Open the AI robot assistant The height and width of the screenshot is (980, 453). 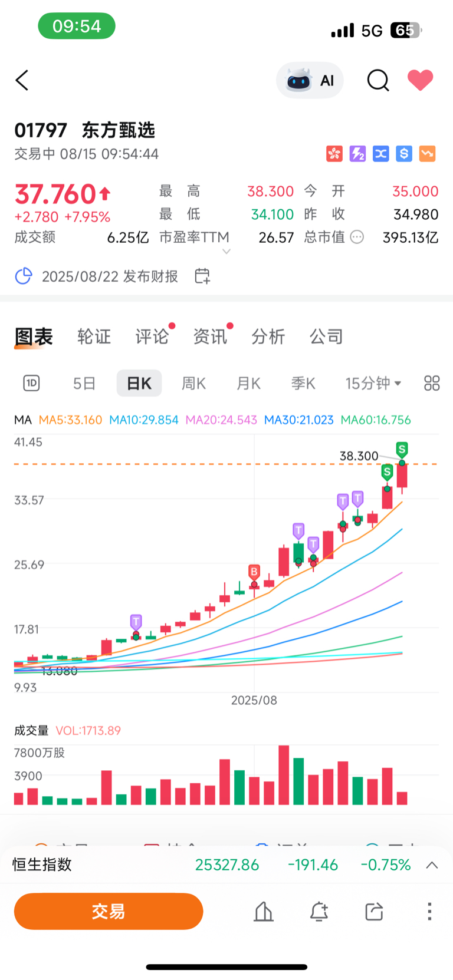pos(310,80)
